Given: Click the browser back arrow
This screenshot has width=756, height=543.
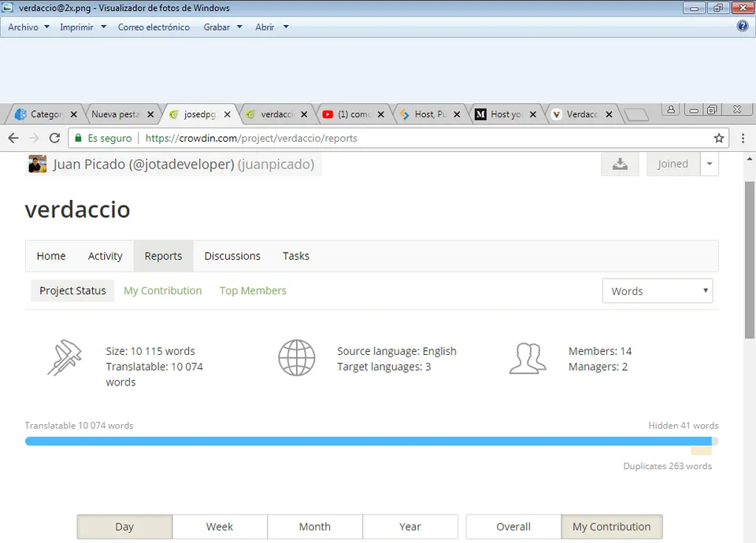Looking at the screenshot, I should tap(13, 139).
